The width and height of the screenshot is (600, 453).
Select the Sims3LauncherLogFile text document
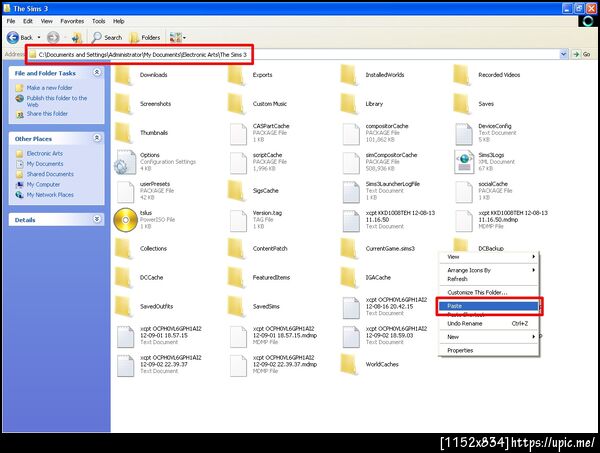pos(351,191)
